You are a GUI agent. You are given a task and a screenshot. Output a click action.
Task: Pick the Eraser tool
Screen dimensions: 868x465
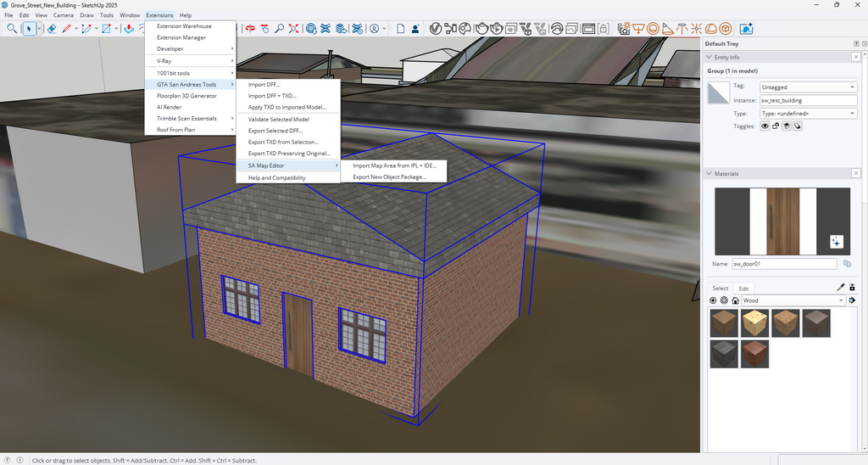pyautogui.click(x=52, y=28)
